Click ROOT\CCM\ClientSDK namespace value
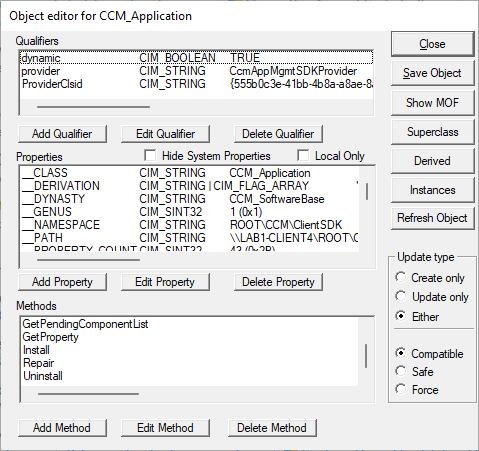 click(286, 225)
